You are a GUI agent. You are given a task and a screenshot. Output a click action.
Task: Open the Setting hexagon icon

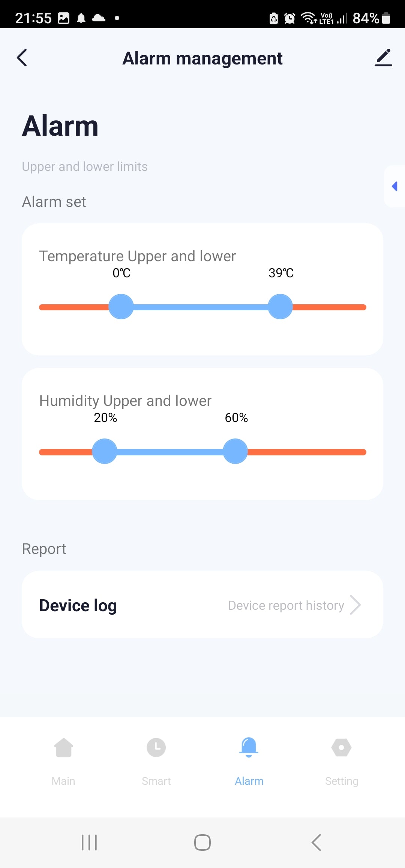click(341, 748)
